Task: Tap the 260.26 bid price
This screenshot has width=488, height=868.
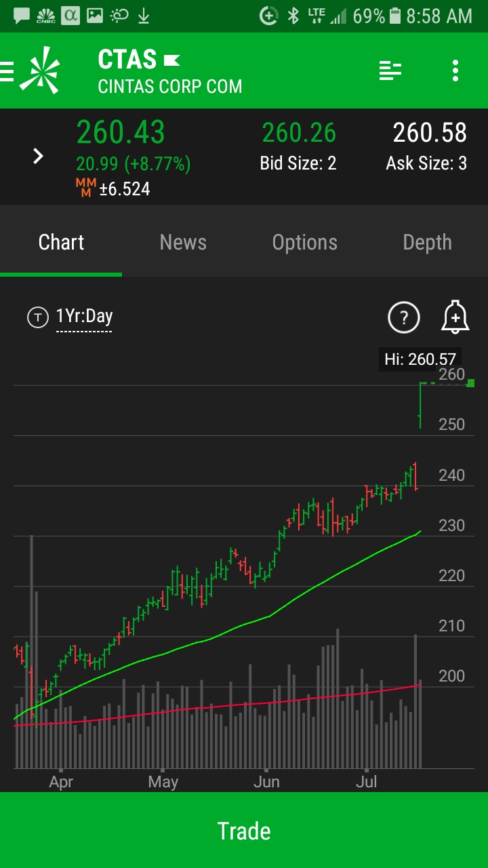Action: click(x=299, y=133)
